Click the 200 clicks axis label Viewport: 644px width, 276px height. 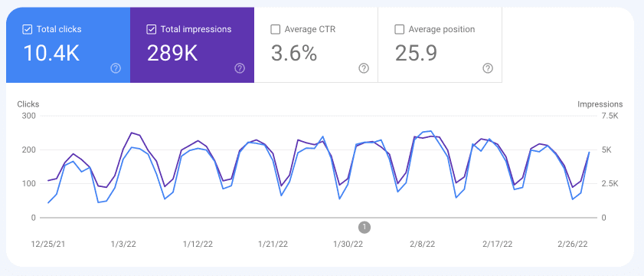click(x=28, y=150)
